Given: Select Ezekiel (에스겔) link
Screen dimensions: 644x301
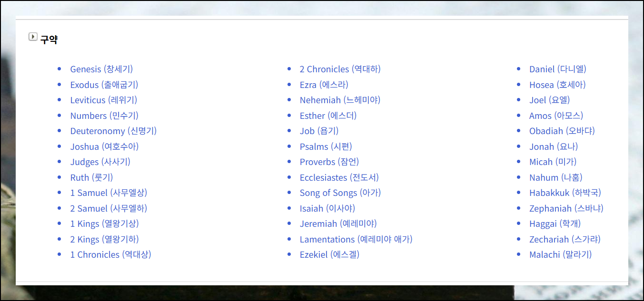Looking at the screenshot, I should (x=329, y=254).
